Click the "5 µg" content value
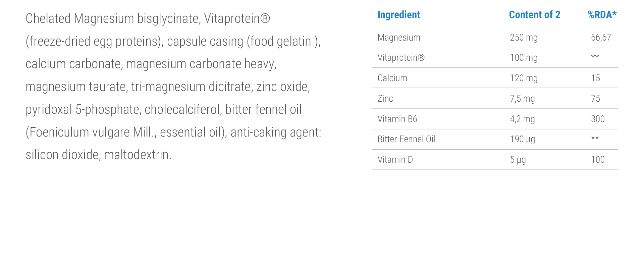Screen dimensions: 644x255 [518, 160]
